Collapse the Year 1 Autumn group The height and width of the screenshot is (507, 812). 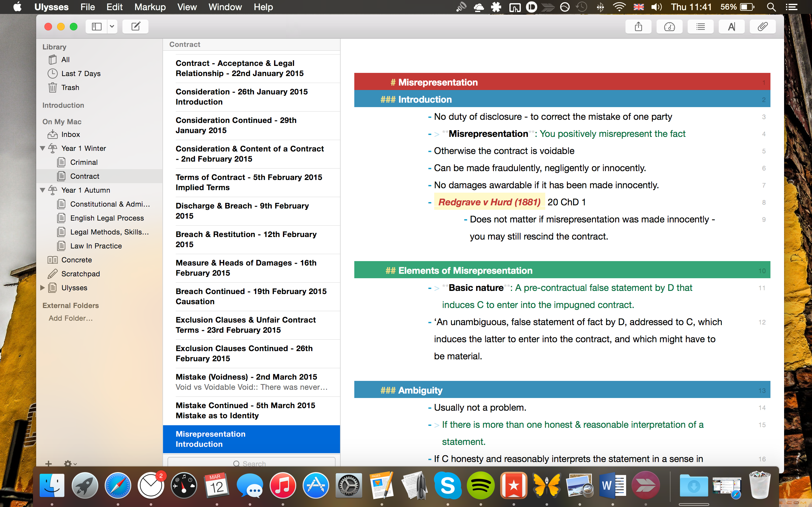click(x=43, y=190)
